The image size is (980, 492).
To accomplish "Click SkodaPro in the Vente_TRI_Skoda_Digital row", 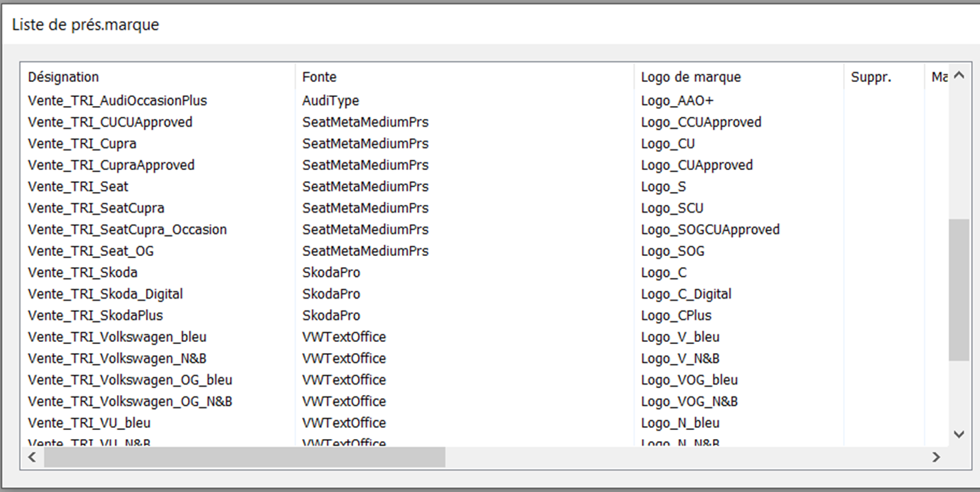I will pos(331,293).
